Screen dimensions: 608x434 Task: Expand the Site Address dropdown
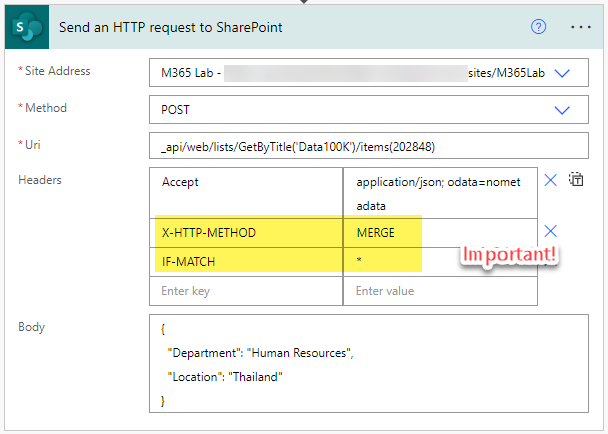tap(562, 73)
